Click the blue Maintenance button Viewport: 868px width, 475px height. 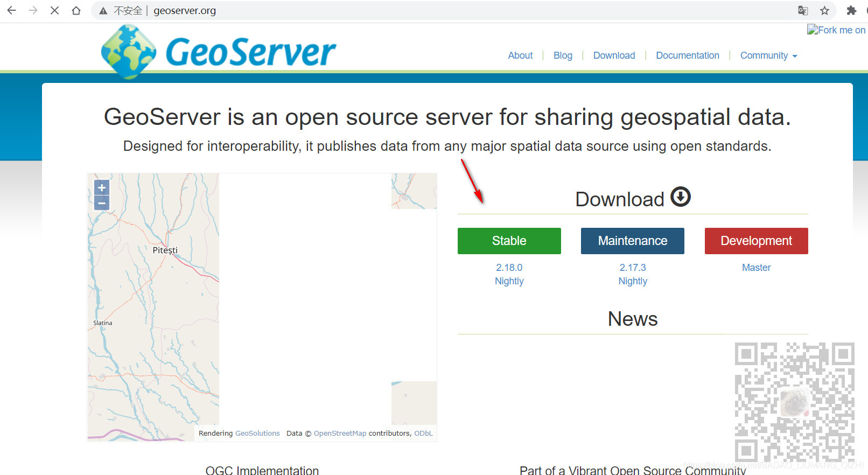coord(633,241)
